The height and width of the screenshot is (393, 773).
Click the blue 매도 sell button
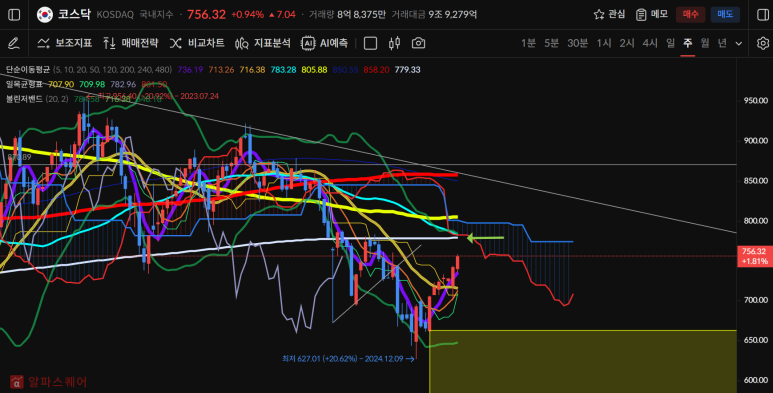(725, 14)
